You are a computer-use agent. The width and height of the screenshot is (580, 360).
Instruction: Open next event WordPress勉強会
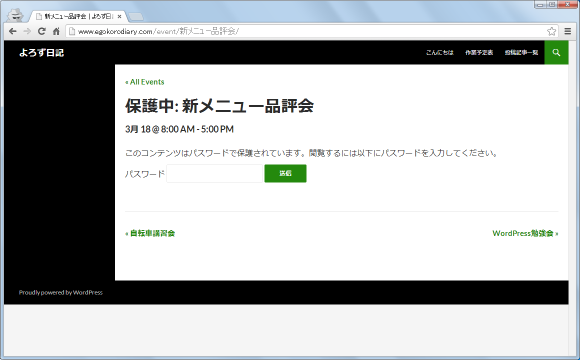[525, 233]
